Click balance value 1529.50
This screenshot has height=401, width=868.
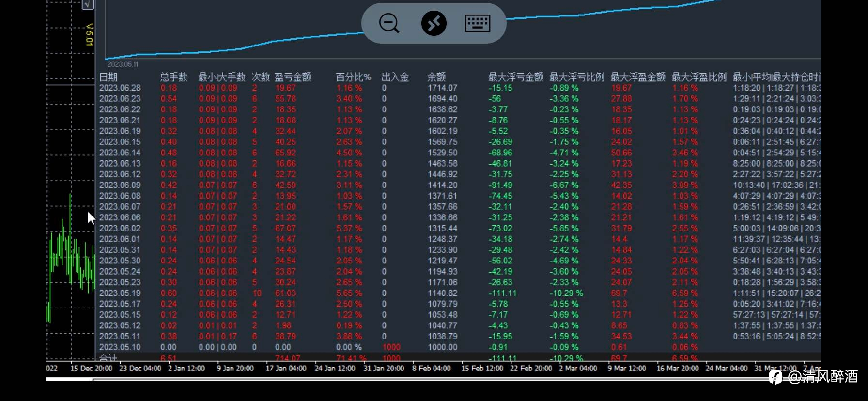pos(442,153)
